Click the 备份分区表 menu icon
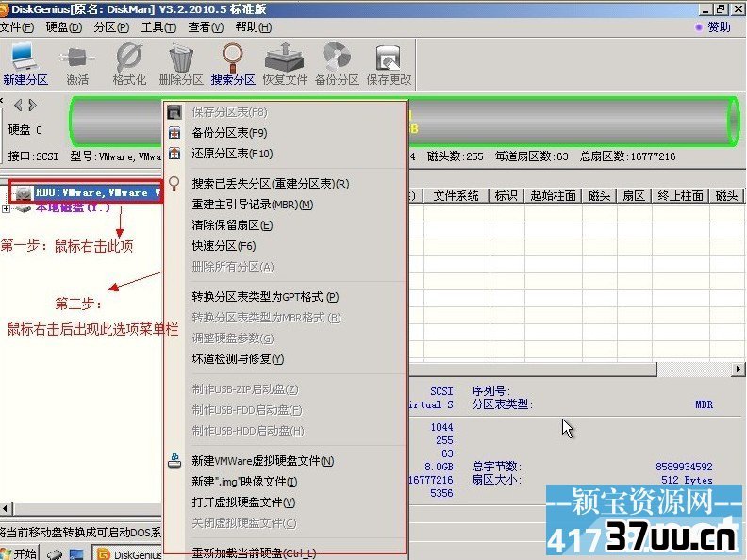This screenshot has width=747, height=560. [x=174, y=133]
